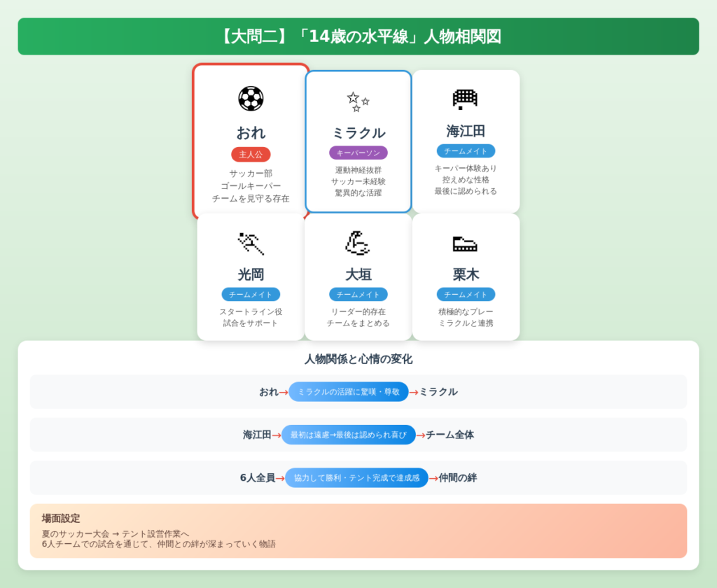
Task: Click the green title banner 14歳の水平線
Action: click(358, 36)
